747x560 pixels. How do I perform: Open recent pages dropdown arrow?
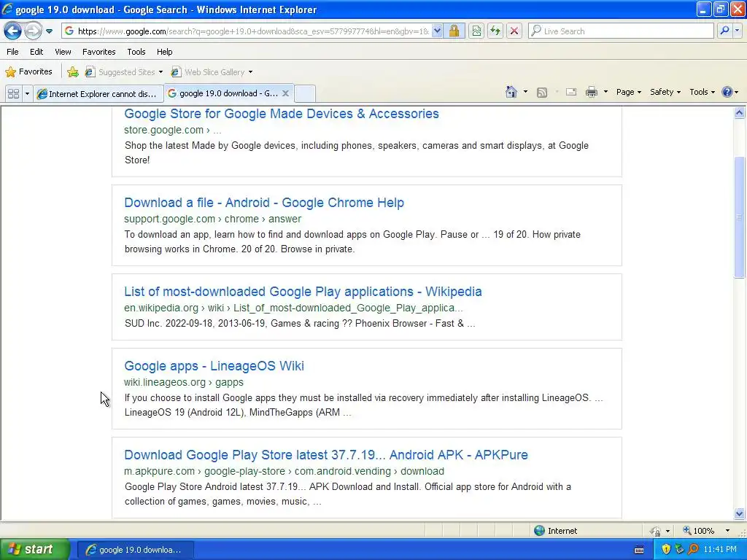point(49,31)
